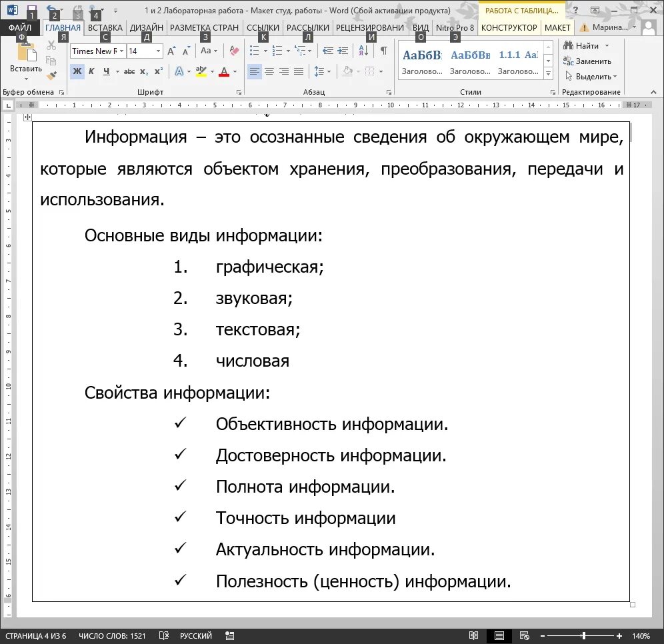Expand the styles gallery More arrow
The image size is (664, 644).
tap(548, 73)
